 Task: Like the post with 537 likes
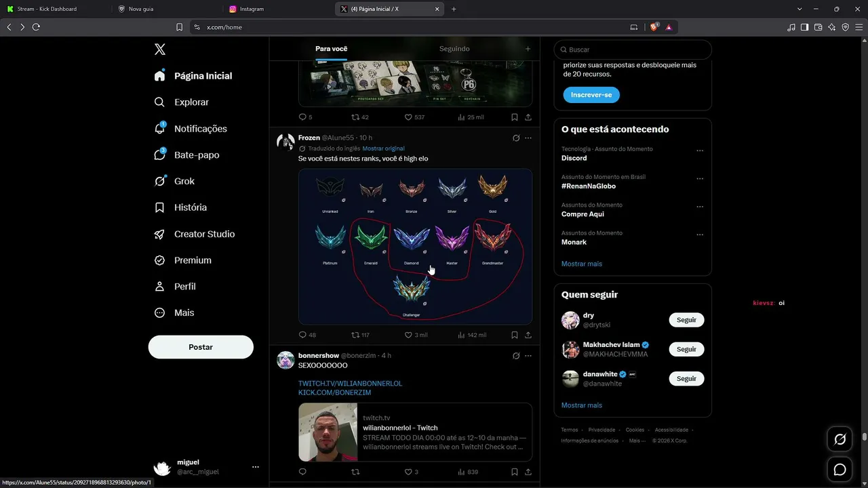click(414, 117)
